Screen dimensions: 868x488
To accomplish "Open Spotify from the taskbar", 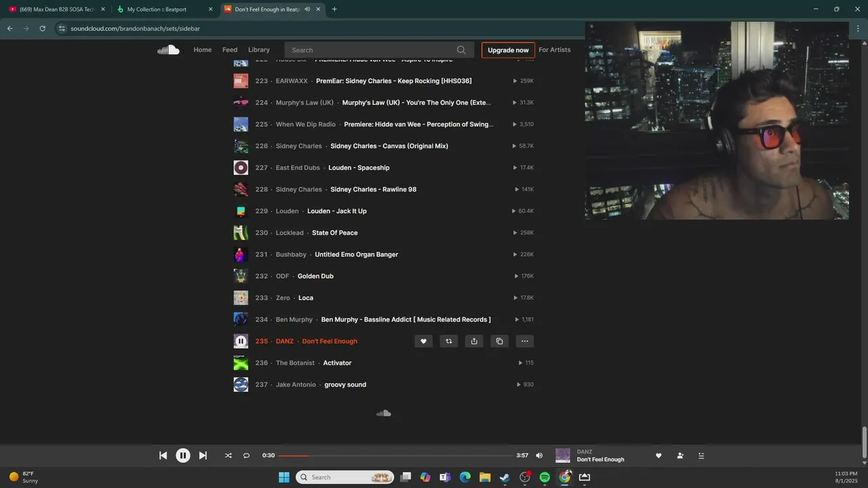I will tap(545, 477).
